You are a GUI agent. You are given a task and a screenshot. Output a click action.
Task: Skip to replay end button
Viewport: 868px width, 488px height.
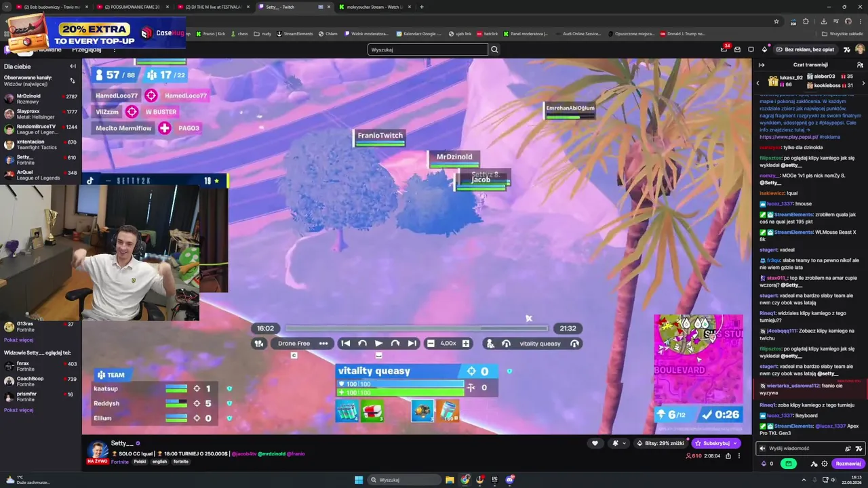(412, 344)
